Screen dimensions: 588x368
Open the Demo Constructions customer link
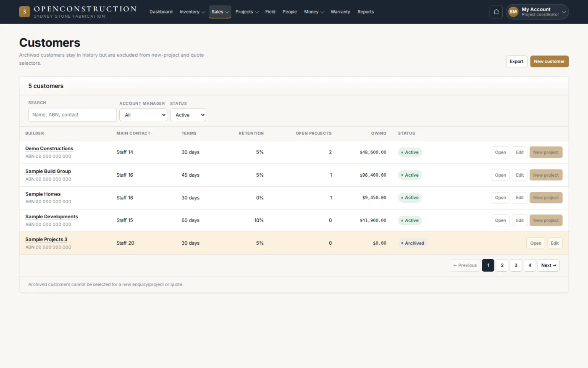pos(49,148)
